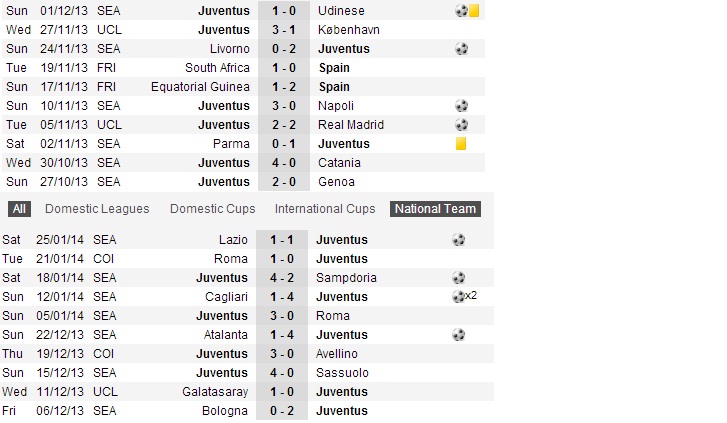Click the Galatasaray team link
Image resolution: width=727 pixels, height=423 pixels.
(213, 392)
